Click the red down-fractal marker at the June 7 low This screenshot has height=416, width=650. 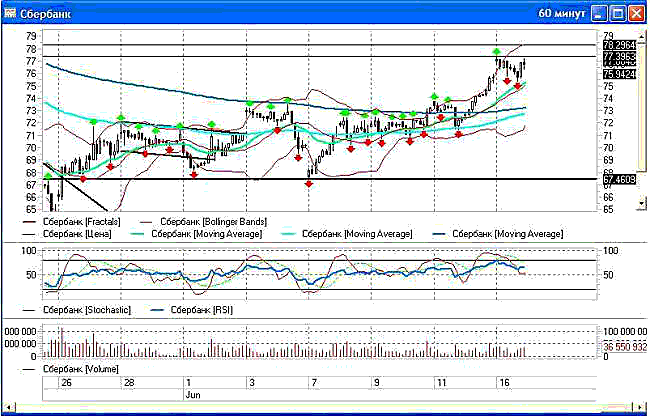(x=309, y=184)
